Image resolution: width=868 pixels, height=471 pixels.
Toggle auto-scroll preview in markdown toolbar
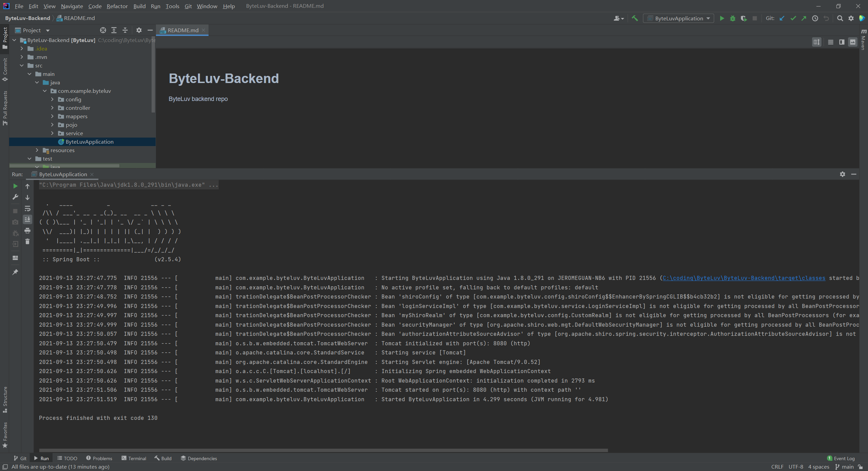pyautogui.click(x=816, y=42)
